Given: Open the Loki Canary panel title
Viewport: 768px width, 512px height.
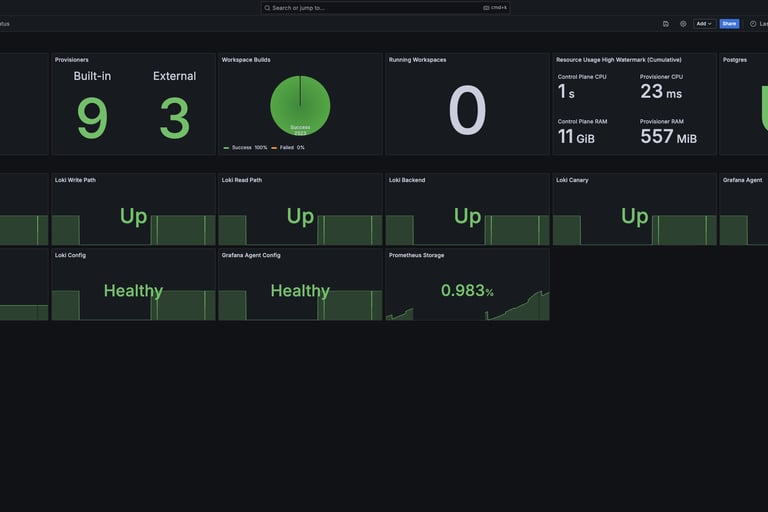Looking at the screenshot, I should click(572, 180).
